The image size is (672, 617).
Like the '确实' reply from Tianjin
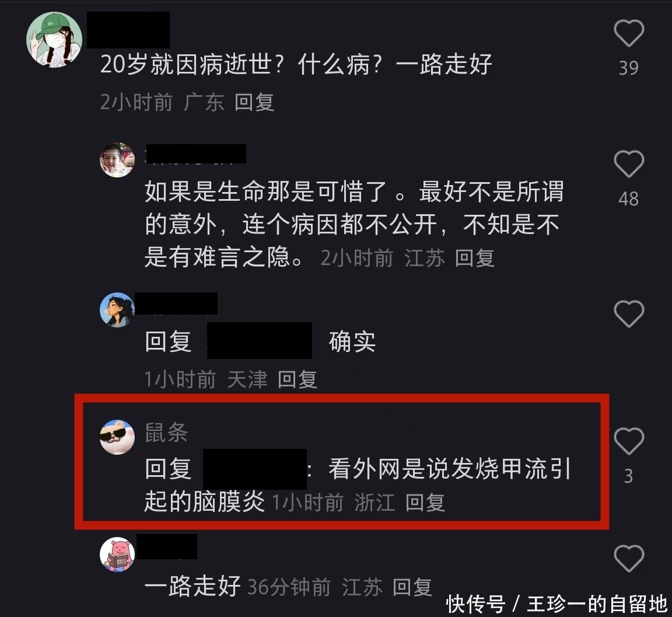pos(629,314)
